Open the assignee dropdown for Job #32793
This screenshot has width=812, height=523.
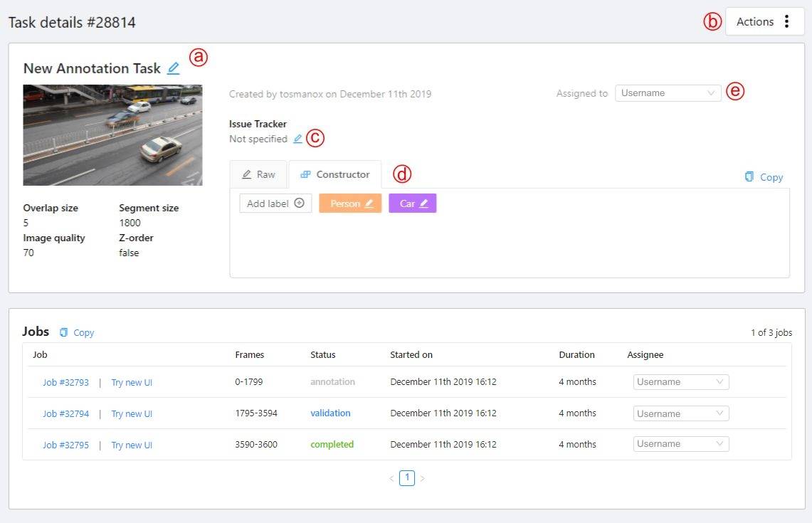(x=680, y=382)
